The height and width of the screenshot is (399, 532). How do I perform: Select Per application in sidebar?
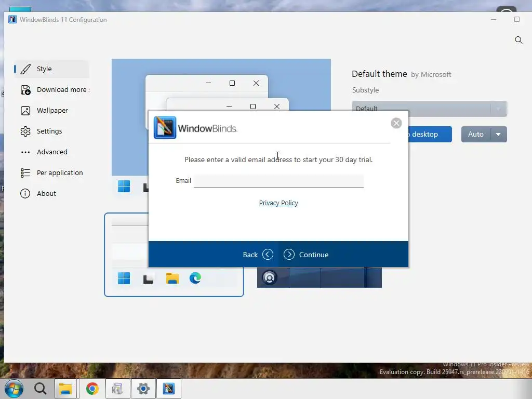[51, 172]
